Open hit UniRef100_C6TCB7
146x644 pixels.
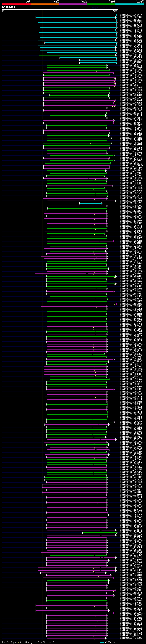[131, 17]
